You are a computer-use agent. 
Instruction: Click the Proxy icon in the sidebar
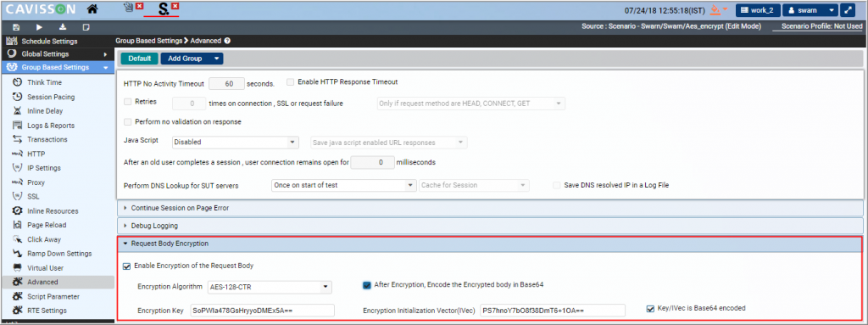coord(17,182)
